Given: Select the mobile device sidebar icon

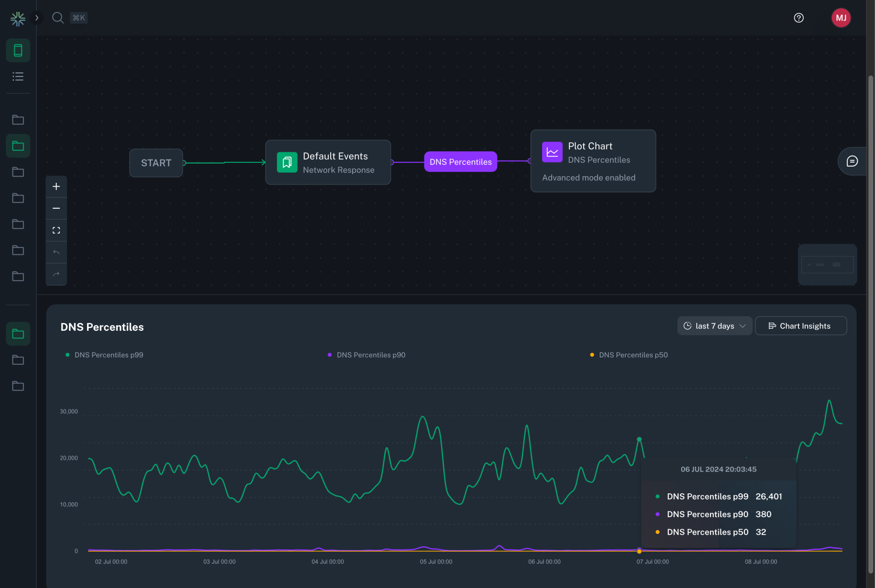Looking at the screenshot, I should point(18,50).
